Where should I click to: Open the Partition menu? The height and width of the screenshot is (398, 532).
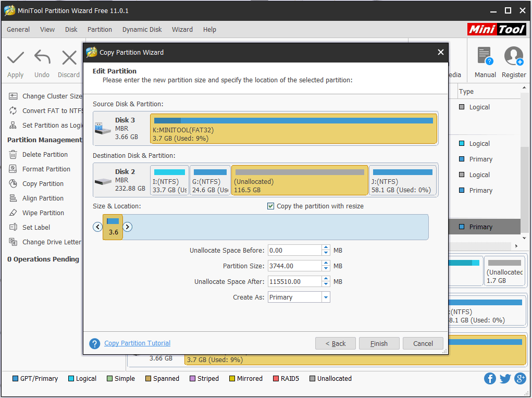pyautogui.click(x=100, y=30)
